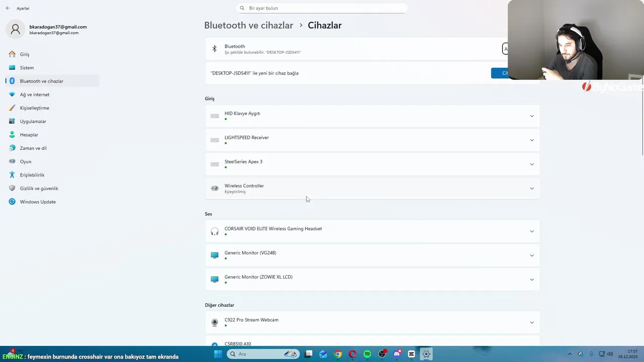This screenshot has width=644, height=362.
Task: Click the SteelSeries Apex 3 keyboard icon
Action: [x=215, y=164]
